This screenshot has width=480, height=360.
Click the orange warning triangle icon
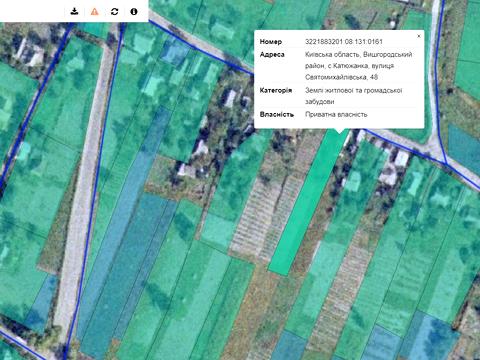click(x=95, y=11)
